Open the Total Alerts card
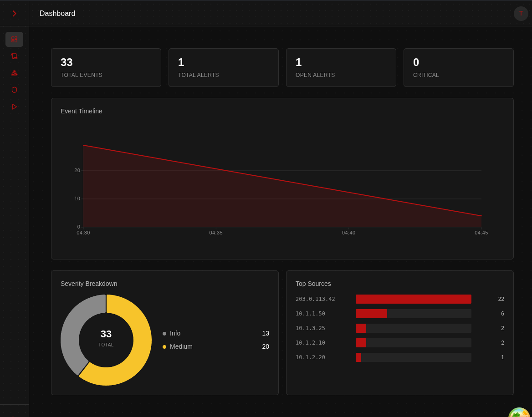This screenshot has width=532, height=417. (224, 67)
